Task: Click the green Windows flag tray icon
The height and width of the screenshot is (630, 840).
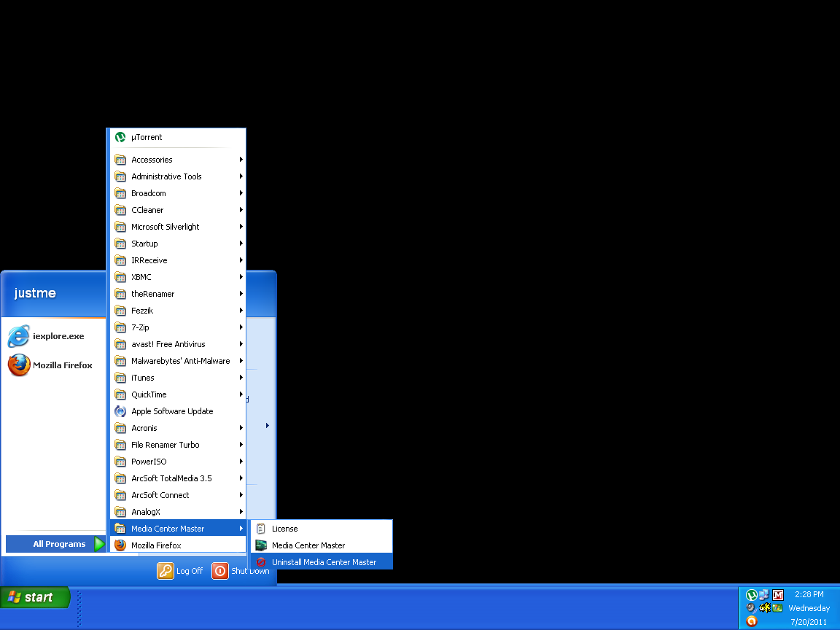Action: (778, 608)
